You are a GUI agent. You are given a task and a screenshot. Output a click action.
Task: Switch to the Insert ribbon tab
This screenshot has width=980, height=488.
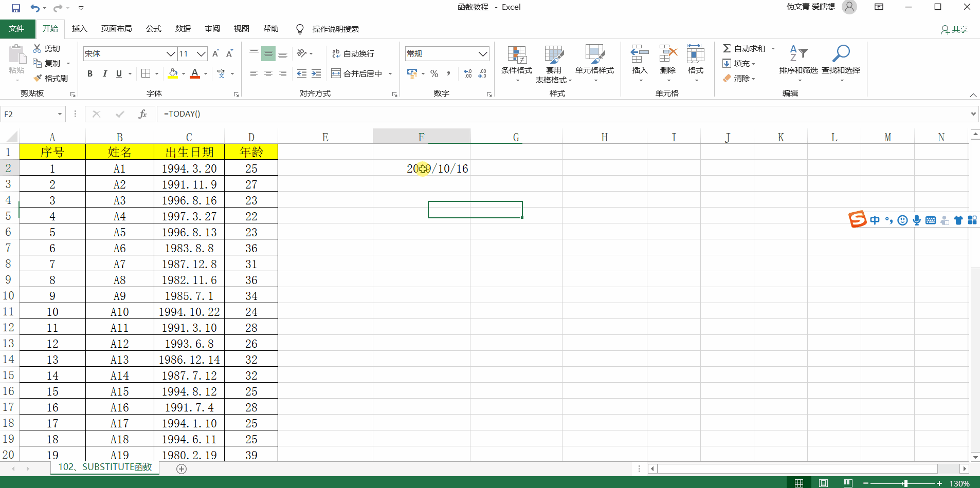[x=79, y=29]
